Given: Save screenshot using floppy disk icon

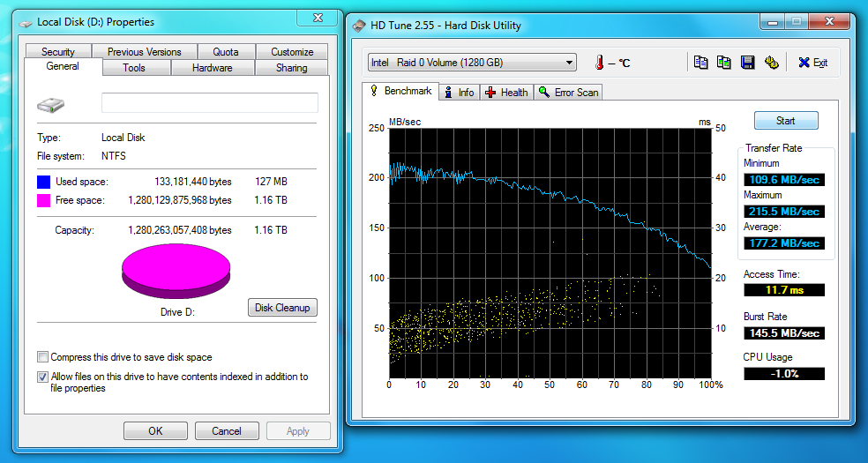Looking at the screenshot, I should [748, 63].
